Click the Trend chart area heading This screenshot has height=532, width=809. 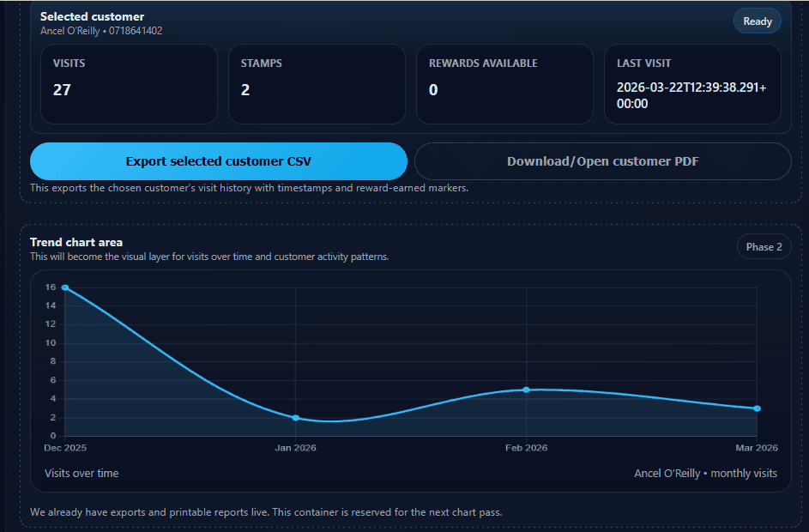click(76, 242)
